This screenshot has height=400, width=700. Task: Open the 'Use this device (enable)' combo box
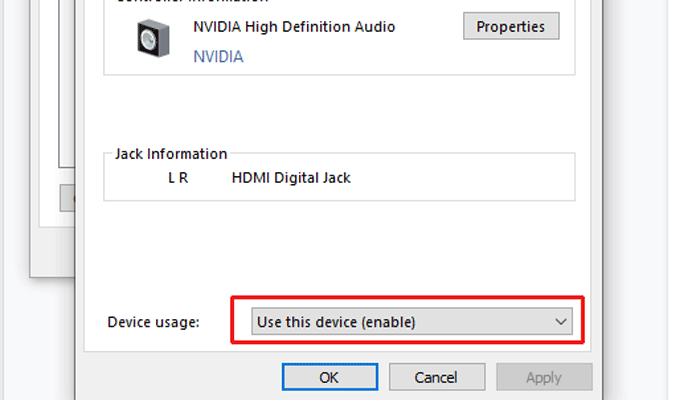click(x=412, y=321)
